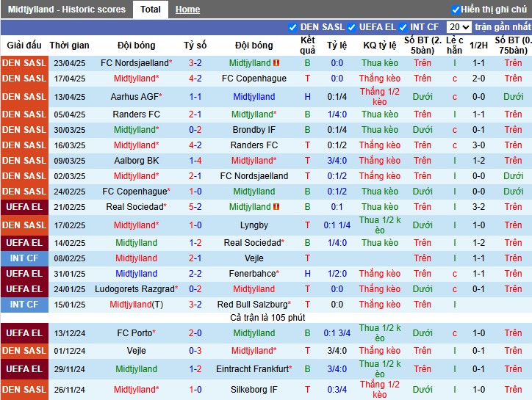Screen dimensions: 532x400
Task: Click the Midtjylland - Historic scores title
Action: 66,10
